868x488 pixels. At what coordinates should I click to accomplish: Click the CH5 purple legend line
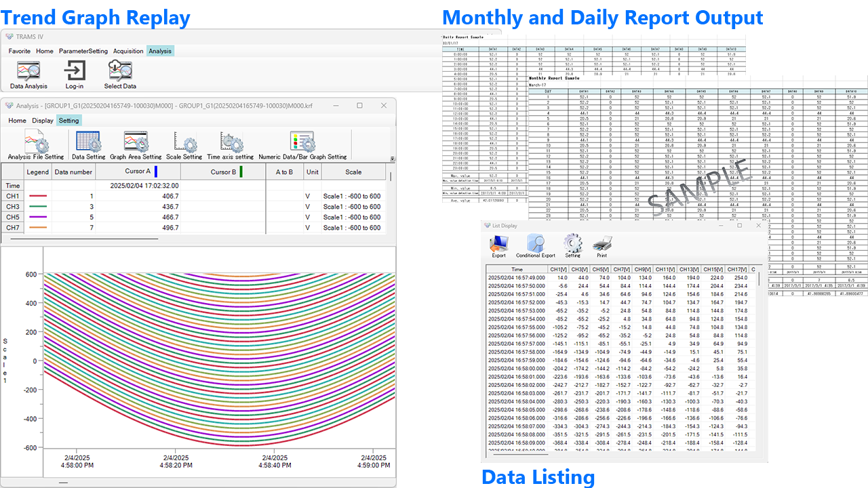coord(38,218)
